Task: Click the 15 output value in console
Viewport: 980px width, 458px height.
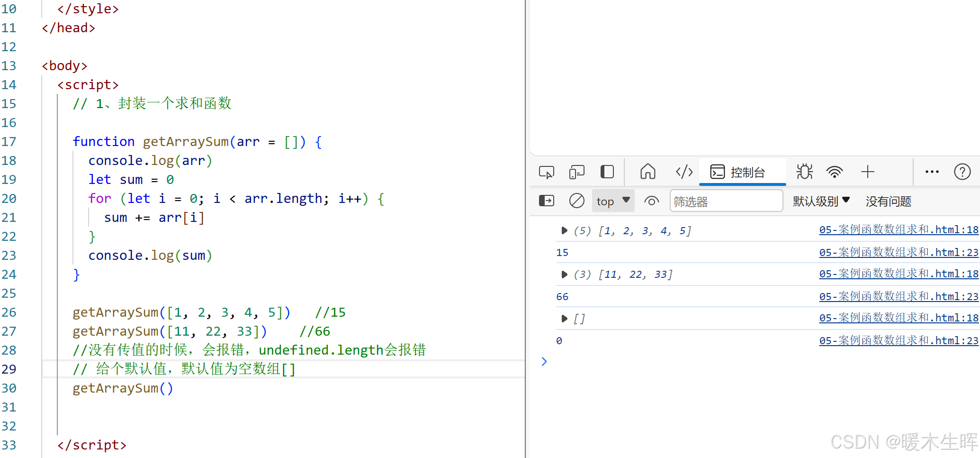Action: (x=562, y=252)
